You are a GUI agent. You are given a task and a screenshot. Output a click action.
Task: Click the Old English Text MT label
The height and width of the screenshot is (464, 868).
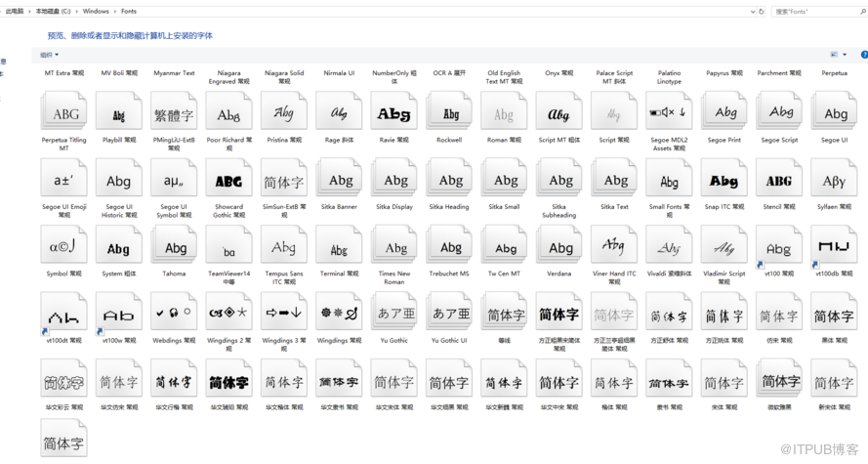(504, 77)
